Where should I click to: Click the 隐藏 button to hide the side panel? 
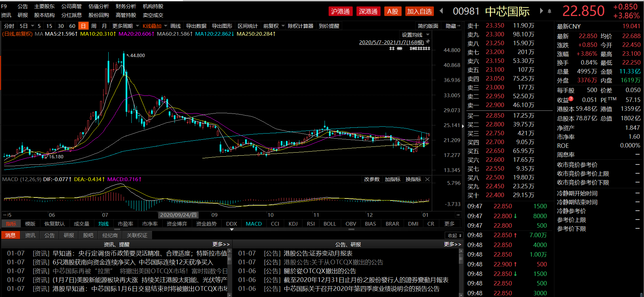point(453,26)
